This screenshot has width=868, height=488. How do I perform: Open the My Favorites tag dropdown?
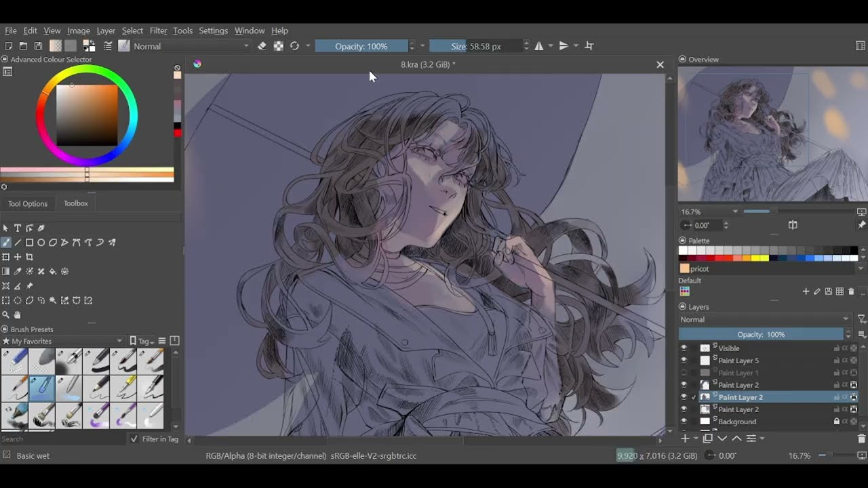click(x=62, y=341)
